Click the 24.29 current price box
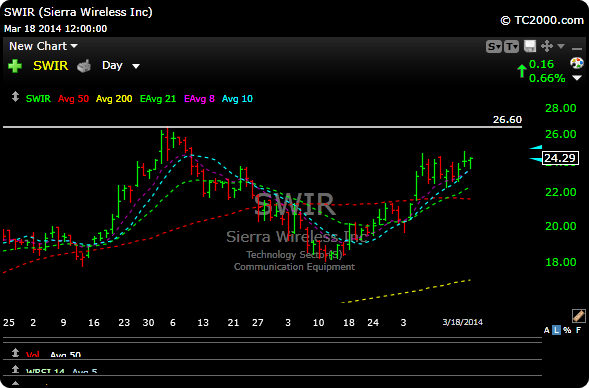Viewport: 589px width, 388px height. click(x=560, y=158)
